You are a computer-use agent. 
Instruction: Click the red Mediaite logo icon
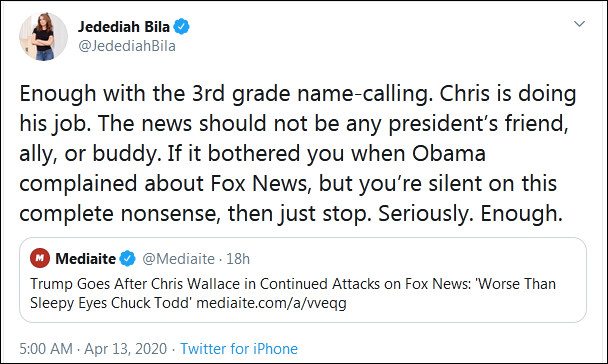40,258
